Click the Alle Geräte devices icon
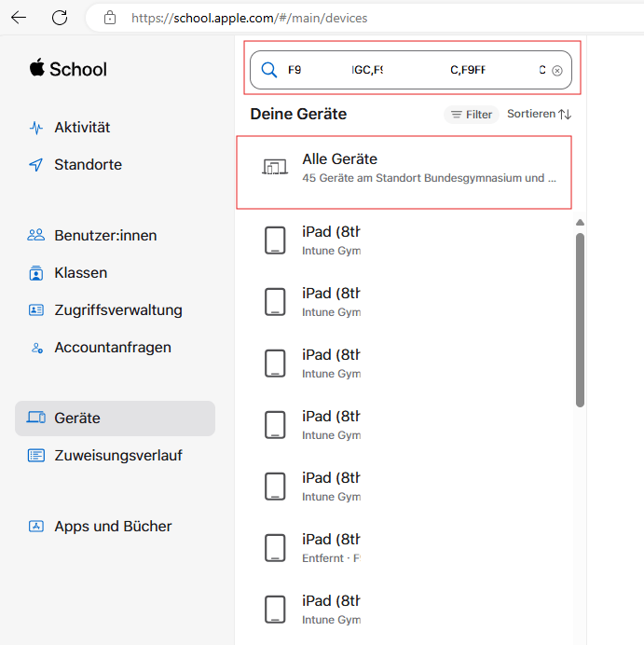Viewport: 644px width, 645px height. (x=275, y=168)
